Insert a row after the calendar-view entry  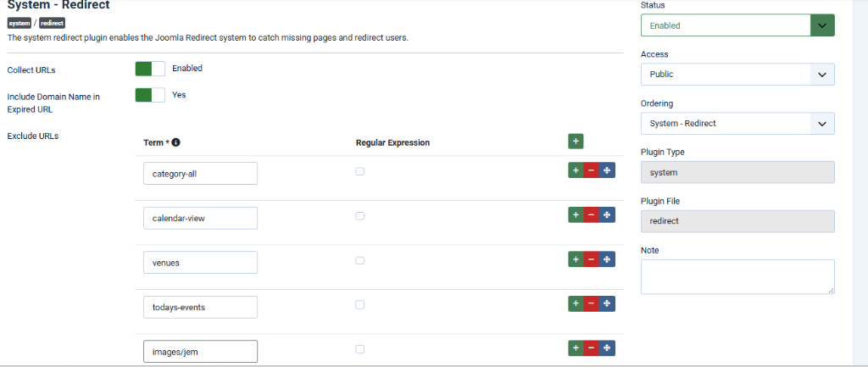click(576, 215)
